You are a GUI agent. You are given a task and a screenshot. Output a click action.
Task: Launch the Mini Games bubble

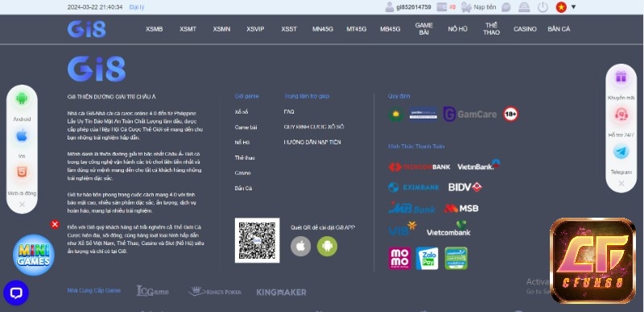(33, 255)
